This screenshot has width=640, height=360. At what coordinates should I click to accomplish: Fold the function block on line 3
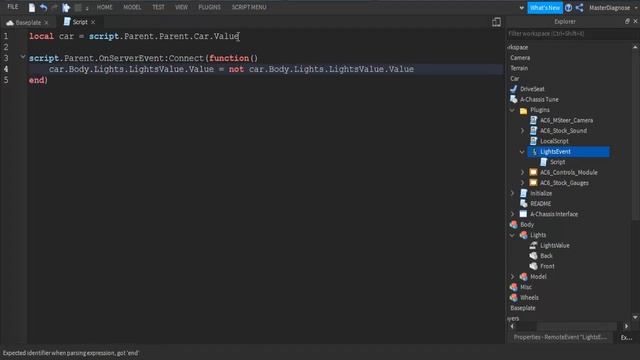pyautogui.click(x=23, y=57)
